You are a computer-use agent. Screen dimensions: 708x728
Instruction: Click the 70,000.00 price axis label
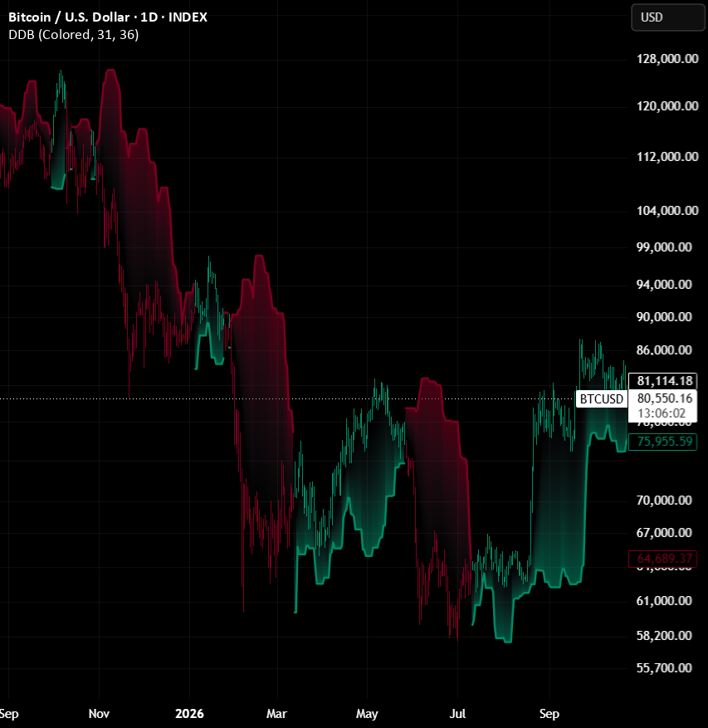coord(664,501)
